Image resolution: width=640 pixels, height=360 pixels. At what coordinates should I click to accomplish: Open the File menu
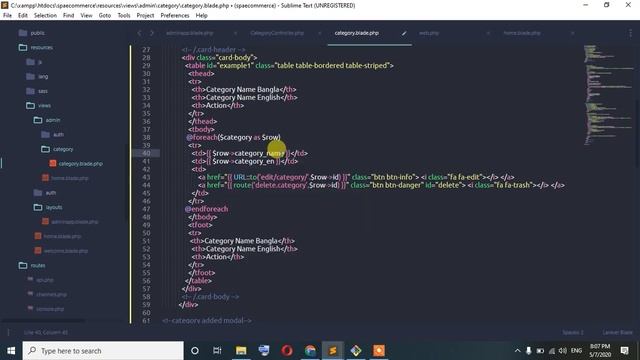7,16
